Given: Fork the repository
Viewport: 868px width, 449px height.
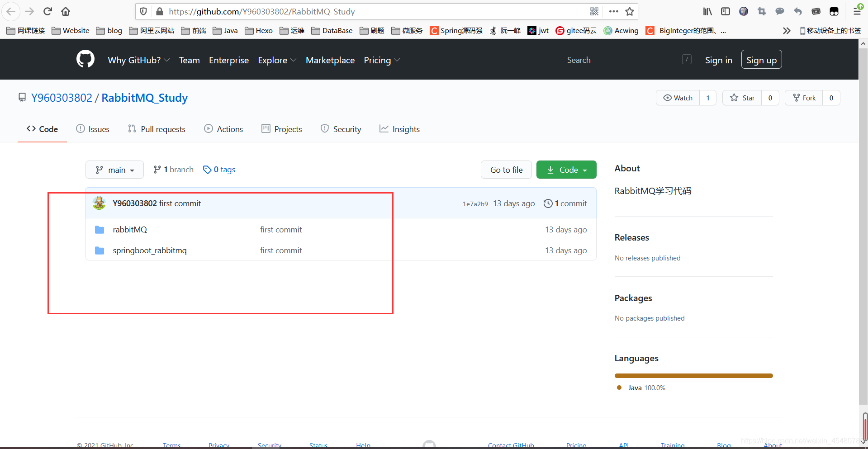Looking at the screenshot, I should (804, 98).
